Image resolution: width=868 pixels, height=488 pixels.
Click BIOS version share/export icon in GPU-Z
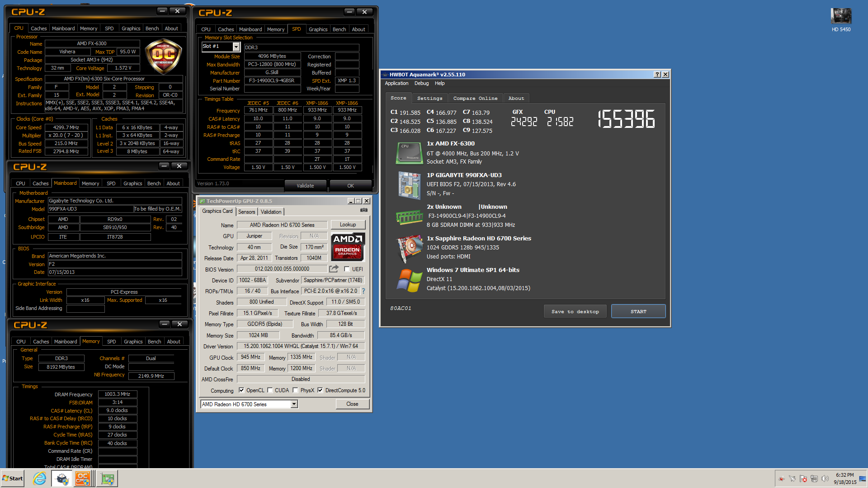point(334,269)
